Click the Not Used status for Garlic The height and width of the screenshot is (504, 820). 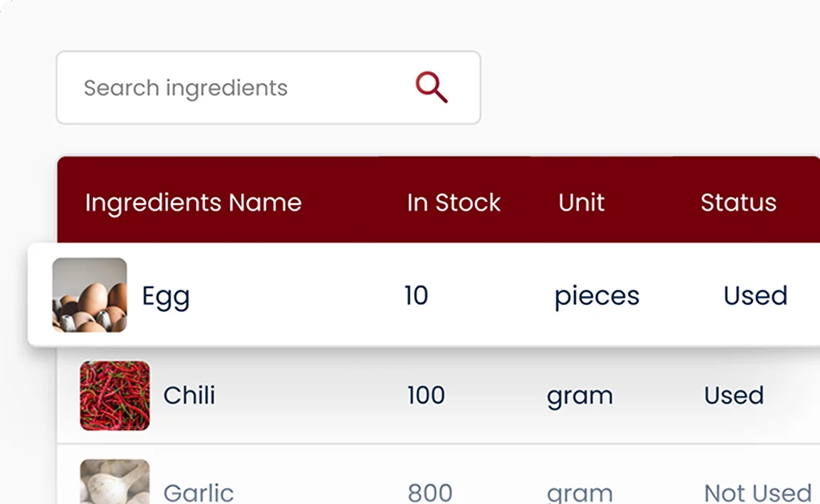[x=758, y=493]
